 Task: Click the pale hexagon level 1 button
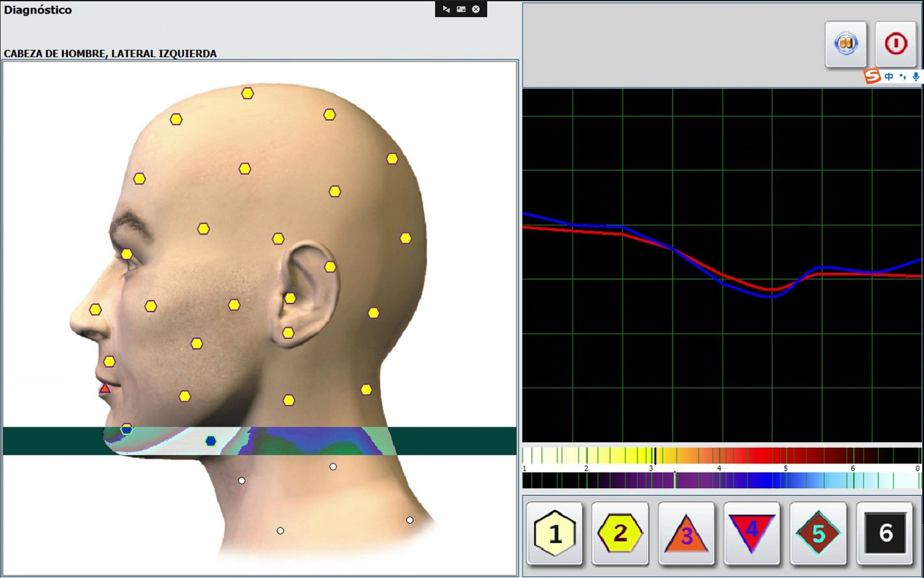click(554, 533)
